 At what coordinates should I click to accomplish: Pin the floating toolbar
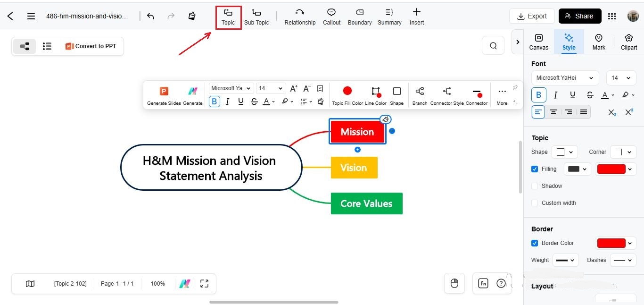(x=515, y=88)
